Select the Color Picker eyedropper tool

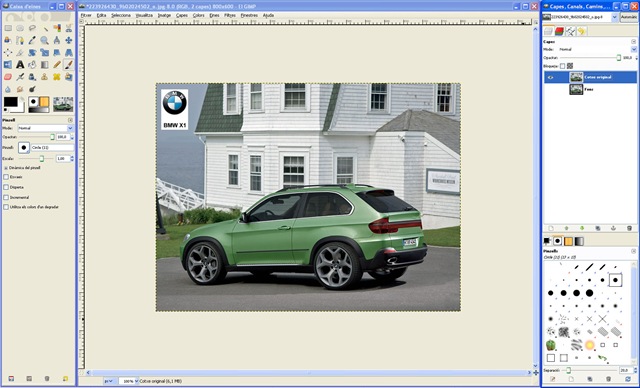[x=32, y=40]
